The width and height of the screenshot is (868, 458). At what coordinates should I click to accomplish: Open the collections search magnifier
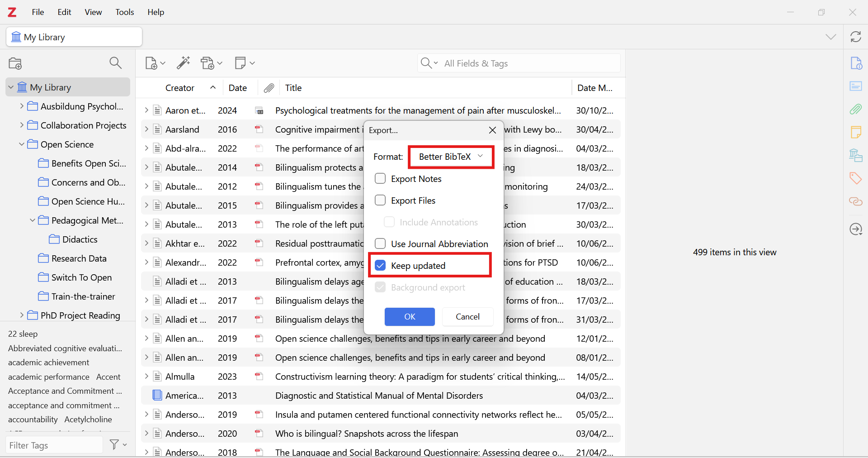point(116,63)
